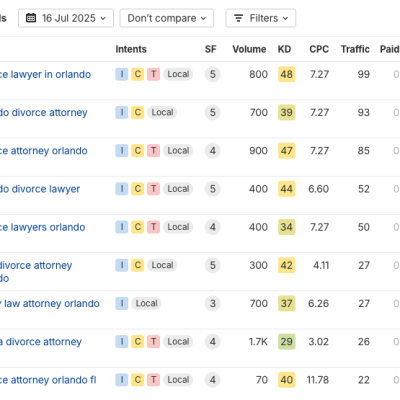Click C intent badge in 'lawyer in orlando' row

coord(138,74)
